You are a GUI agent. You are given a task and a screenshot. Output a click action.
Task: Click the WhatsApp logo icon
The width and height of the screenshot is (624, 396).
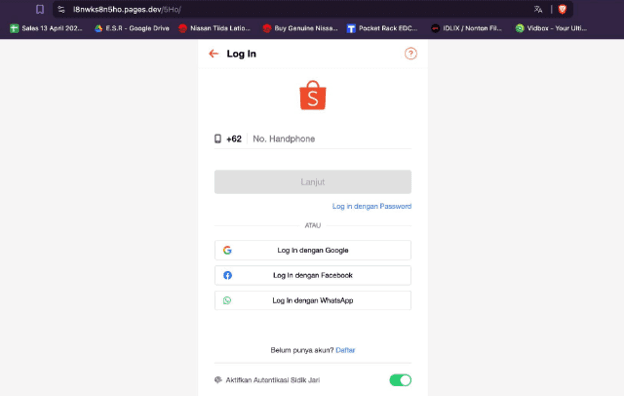(x=227, y=300)
